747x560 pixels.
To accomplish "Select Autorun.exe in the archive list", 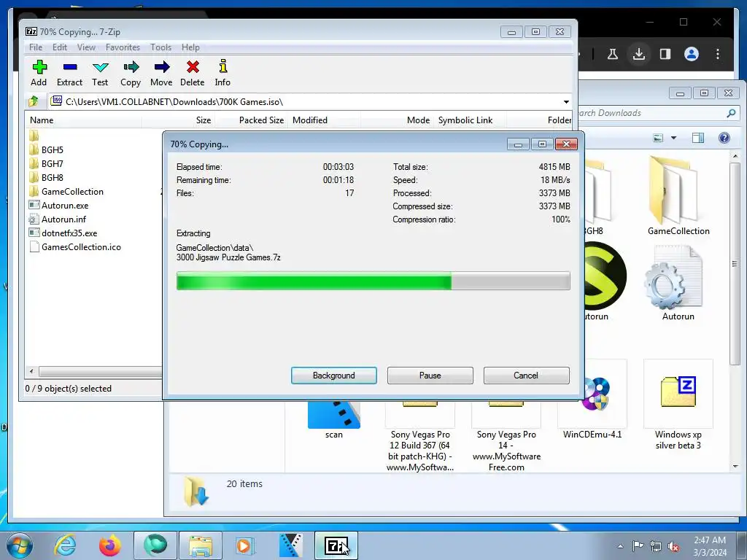I will coord(58,205).
